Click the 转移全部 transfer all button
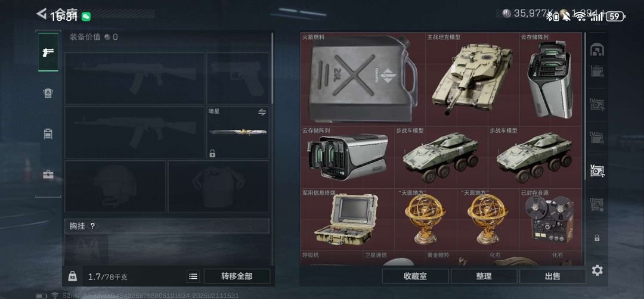This screenshot has width=644, height=299. click(237, 276)
